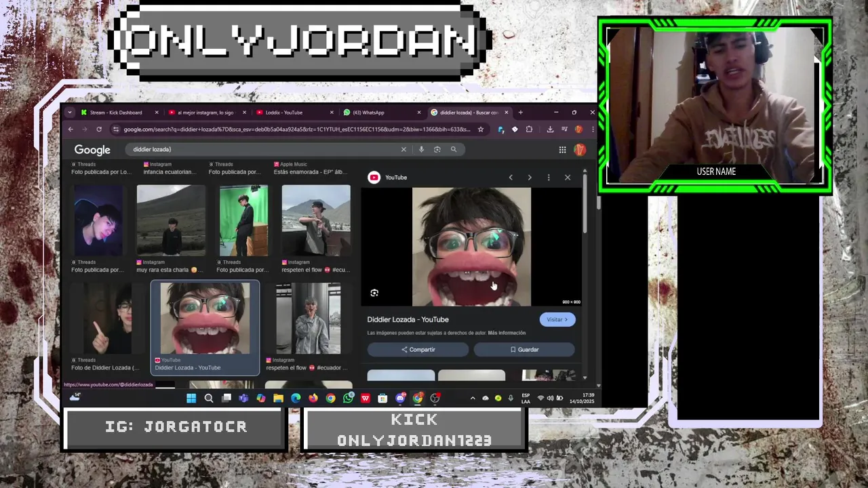868x488 pixels.
Task: Switch to the WhatsApp tab
Action: (382, 113)
